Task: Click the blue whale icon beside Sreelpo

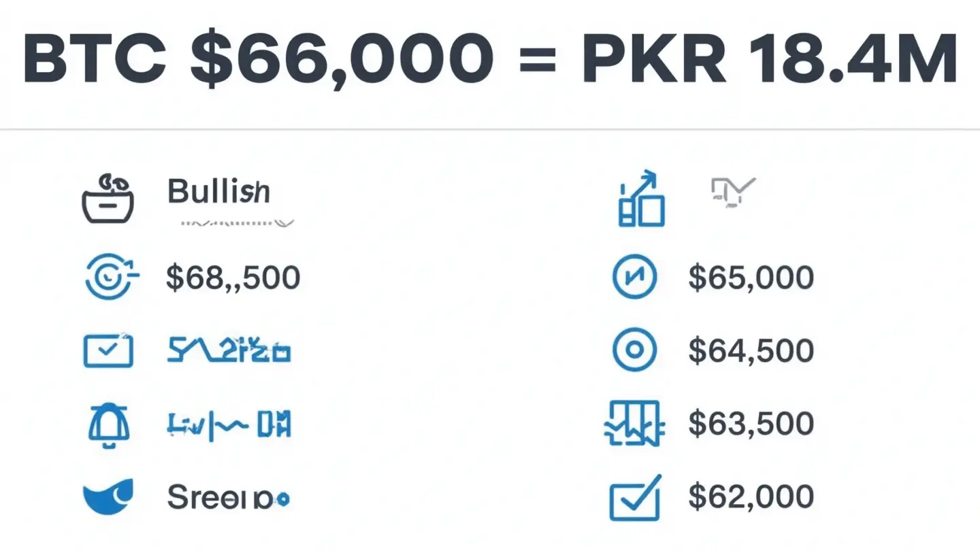Action: [108, 497]
